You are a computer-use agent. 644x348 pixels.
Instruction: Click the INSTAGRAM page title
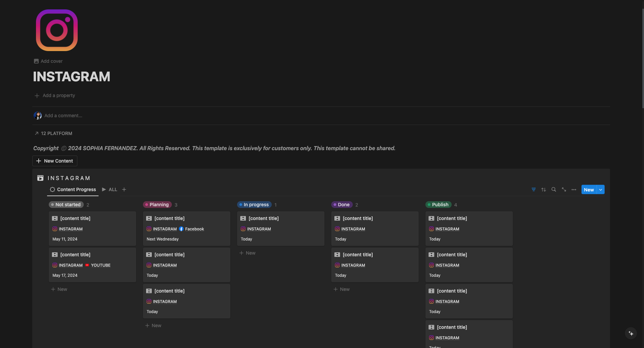[x=72, y=77]
